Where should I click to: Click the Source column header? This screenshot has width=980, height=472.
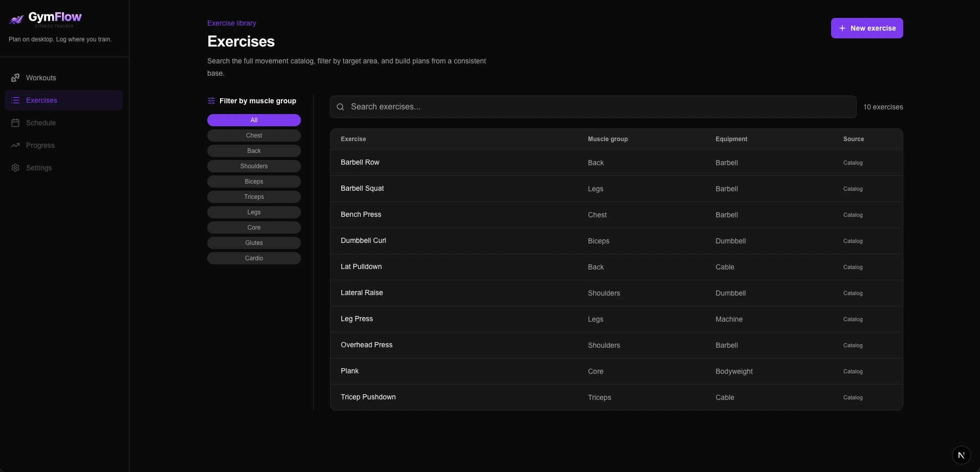coord(854,139)
